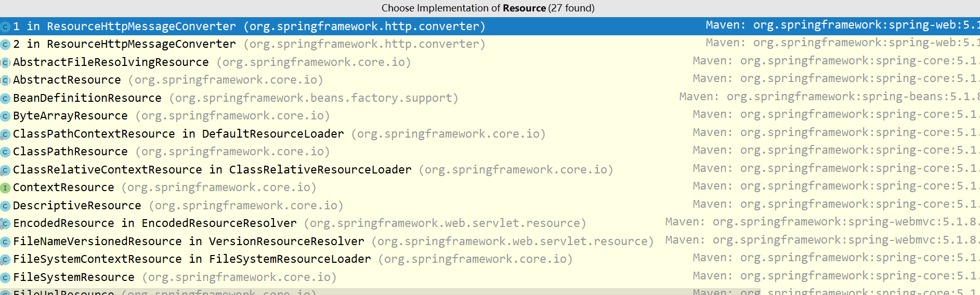The height and width of the screenshot is (295, 980).
Task: Select ClassPathResource implementation
Action: [x=70, y=152]
